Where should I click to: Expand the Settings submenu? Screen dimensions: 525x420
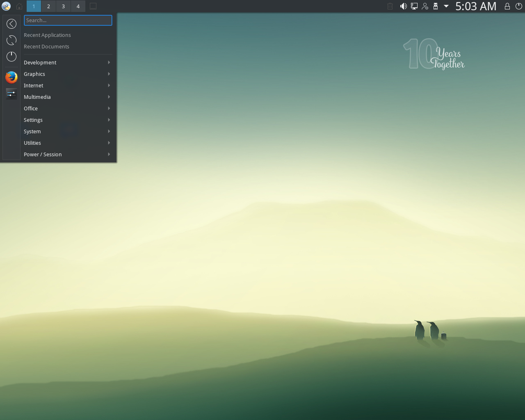click(x=68, y=120)
